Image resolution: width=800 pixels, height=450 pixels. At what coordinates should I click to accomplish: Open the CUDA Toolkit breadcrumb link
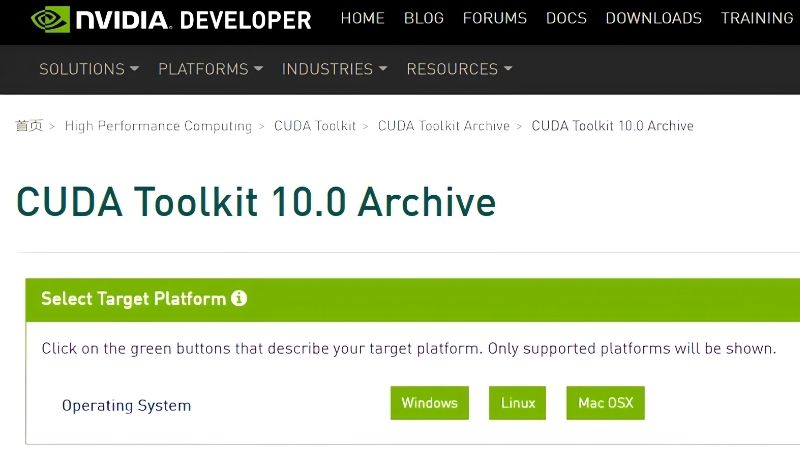(315, 126)
